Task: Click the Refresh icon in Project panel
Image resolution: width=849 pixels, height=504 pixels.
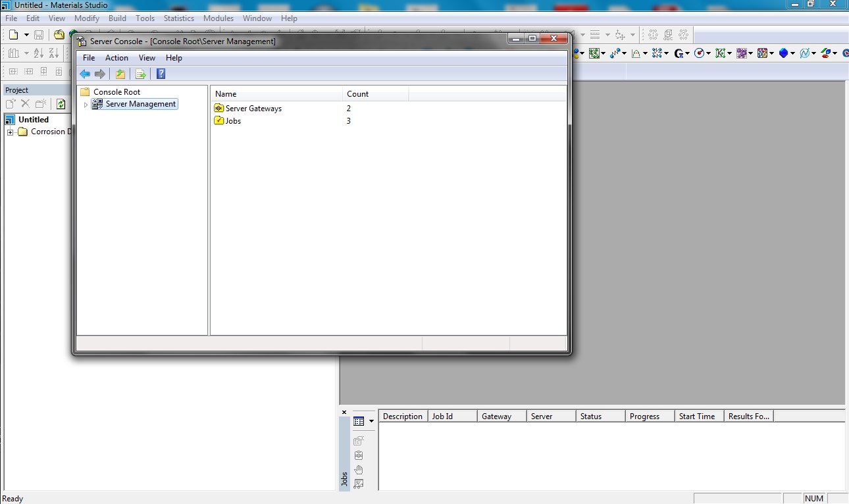Action: [x=61, y=104]
